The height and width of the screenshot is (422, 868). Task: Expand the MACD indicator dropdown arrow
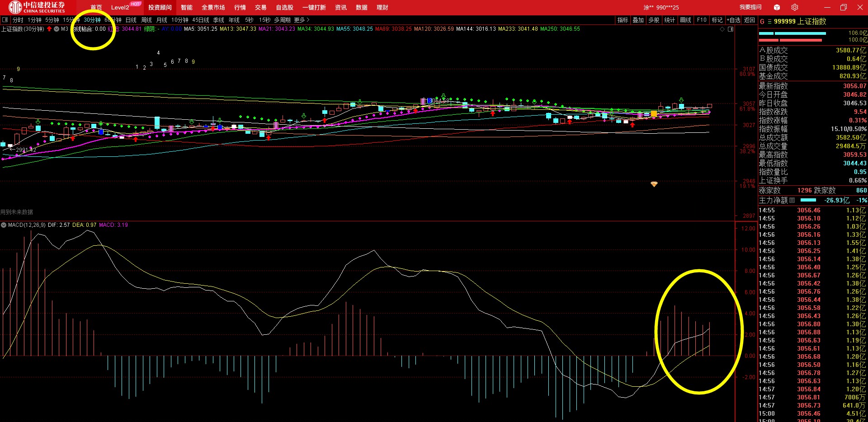(4, 225)
